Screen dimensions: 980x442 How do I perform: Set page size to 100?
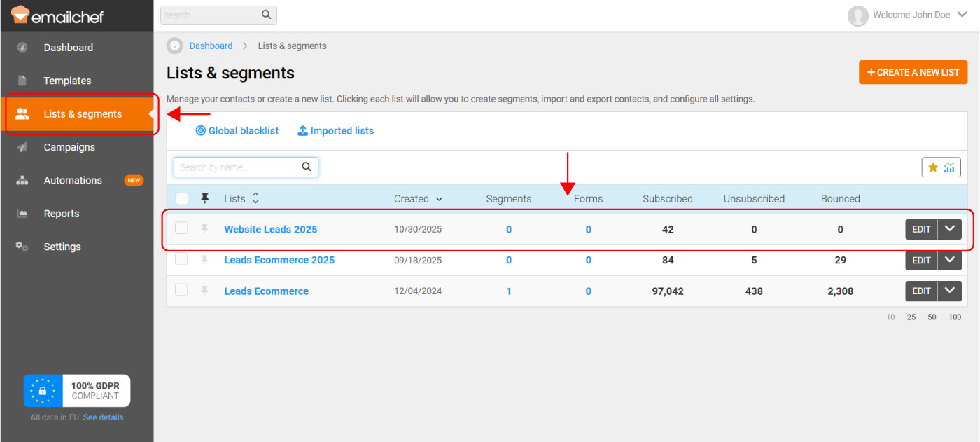click(x=955, y=317)
